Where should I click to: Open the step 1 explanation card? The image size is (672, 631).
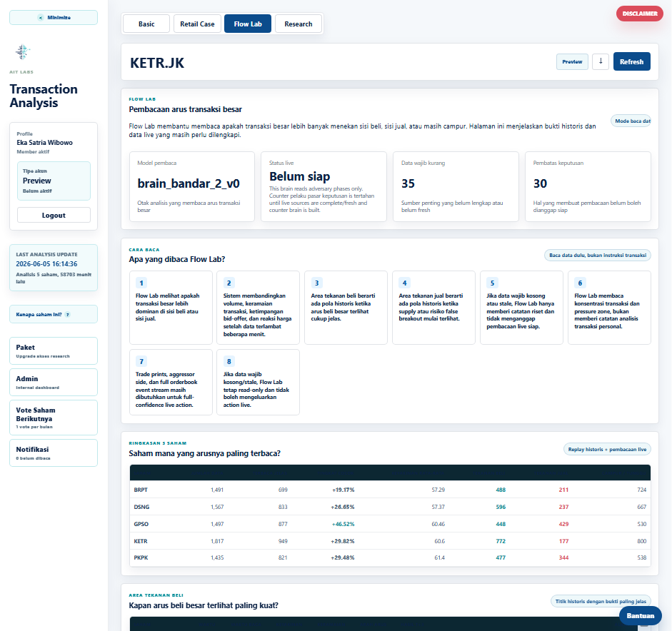(171, 307)
